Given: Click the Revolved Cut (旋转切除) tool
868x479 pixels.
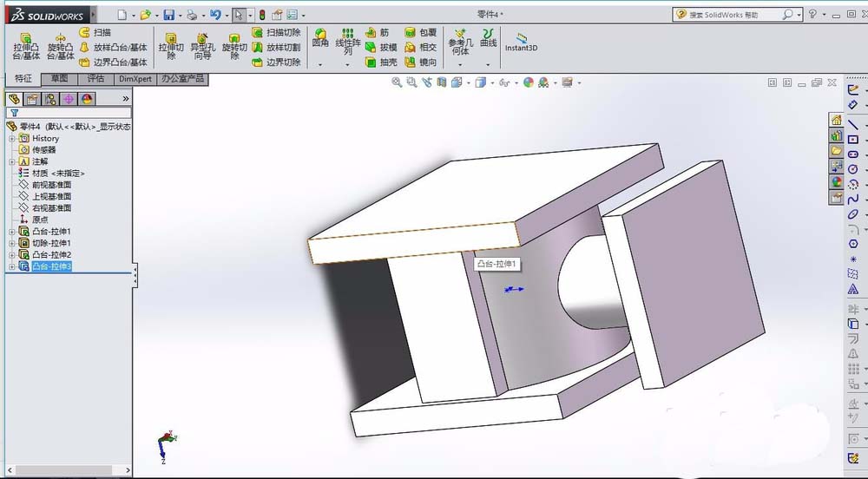Looking at the screenshot, I should coord(234,47).
